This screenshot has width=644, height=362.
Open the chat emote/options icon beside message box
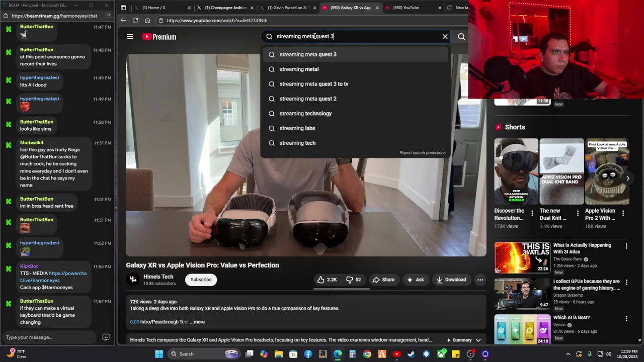click(x=106, y=337)
